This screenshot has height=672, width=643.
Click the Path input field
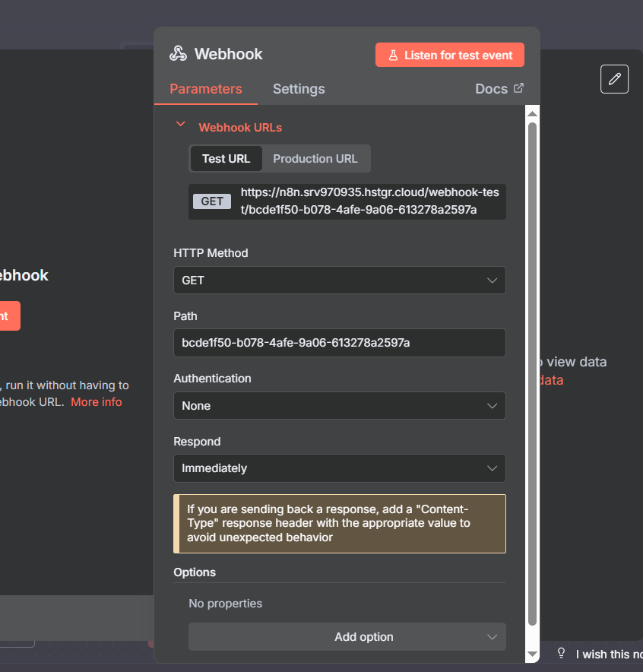339,343
